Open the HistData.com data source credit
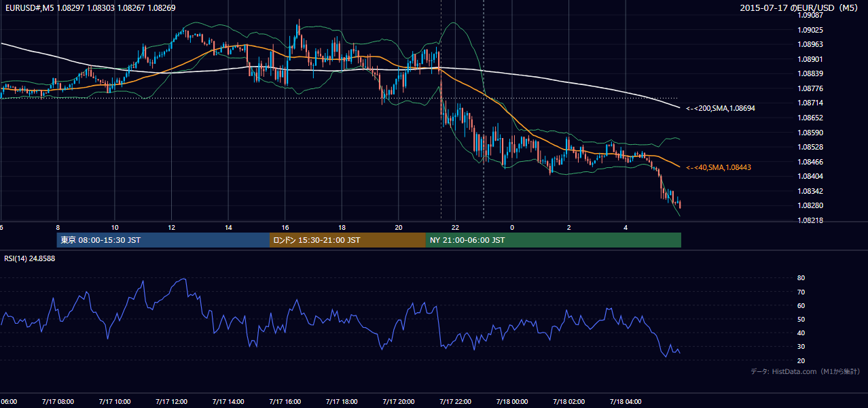 coord(806,371)
